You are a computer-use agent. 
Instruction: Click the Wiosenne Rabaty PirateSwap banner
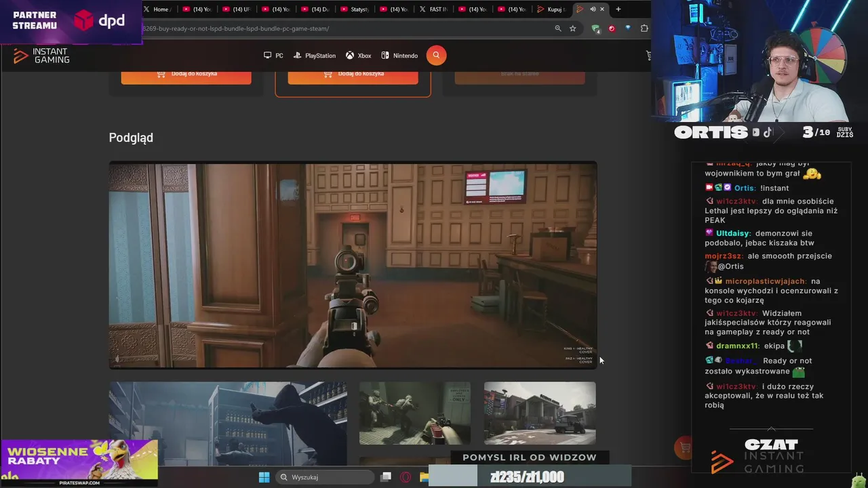point(79,463)
